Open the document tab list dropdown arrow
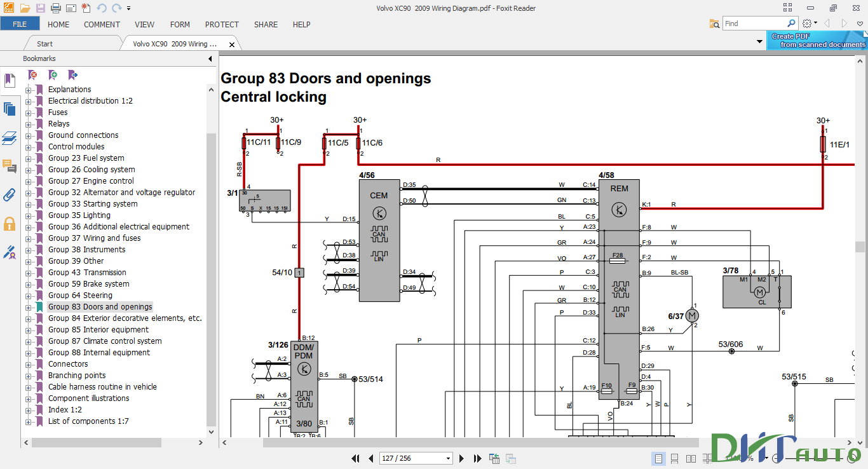This screenshot has width=868, height=469. 760,42
